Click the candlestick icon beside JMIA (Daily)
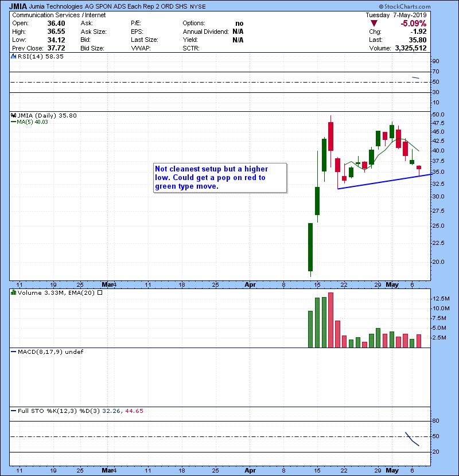This screenshot has width=459, height=476. tap(13, 115)
